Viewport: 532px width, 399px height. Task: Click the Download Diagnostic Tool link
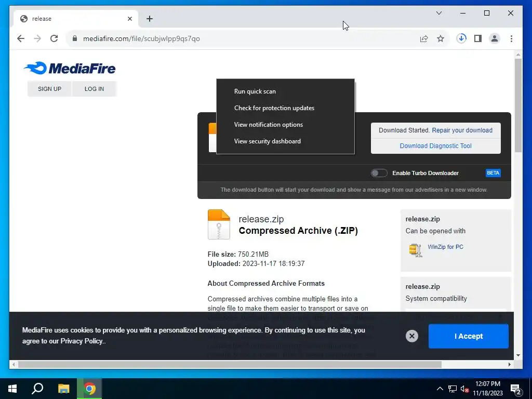click(x=436, y=146)
